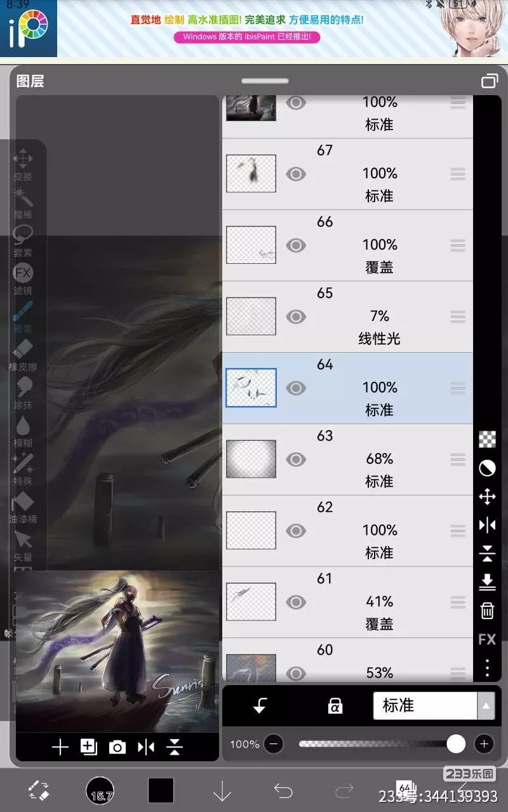
Task: Select the Special (特殊) tool
Action: (23, 468)
